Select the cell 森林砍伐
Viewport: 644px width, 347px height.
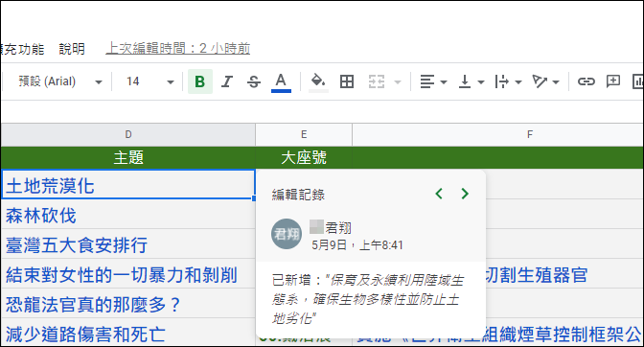pyautogui.click(x=128, y=215)
